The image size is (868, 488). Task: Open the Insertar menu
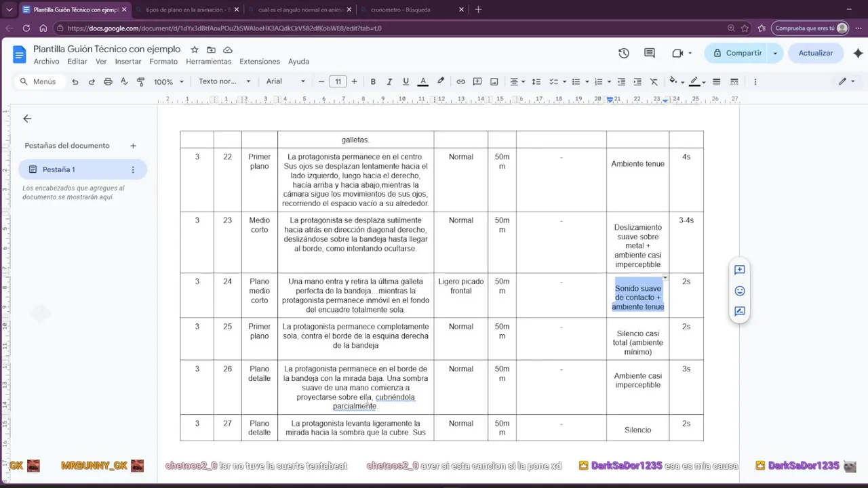[x=128, y=62]
